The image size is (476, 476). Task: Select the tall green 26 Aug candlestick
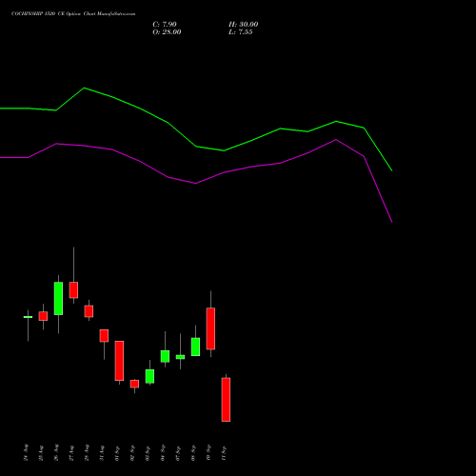[58, 299]
